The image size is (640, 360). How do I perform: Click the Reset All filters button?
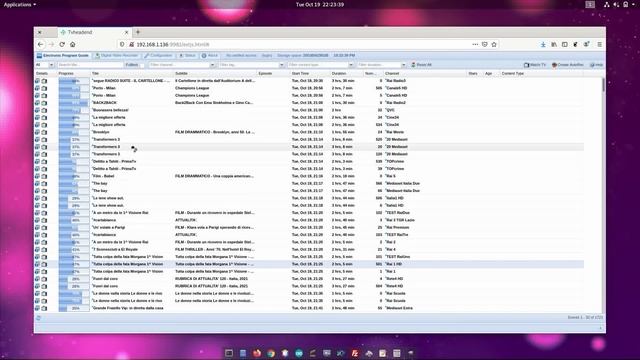coord(421,65)
